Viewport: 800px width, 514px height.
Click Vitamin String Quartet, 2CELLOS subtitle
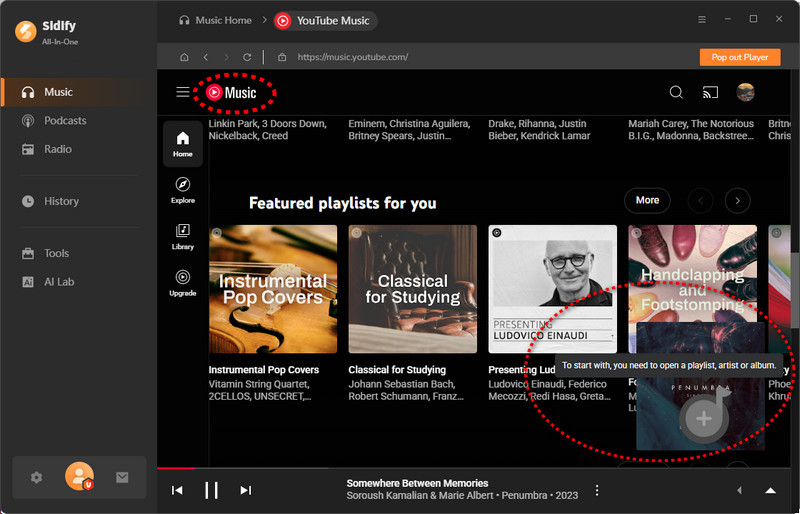click(260, 390)
